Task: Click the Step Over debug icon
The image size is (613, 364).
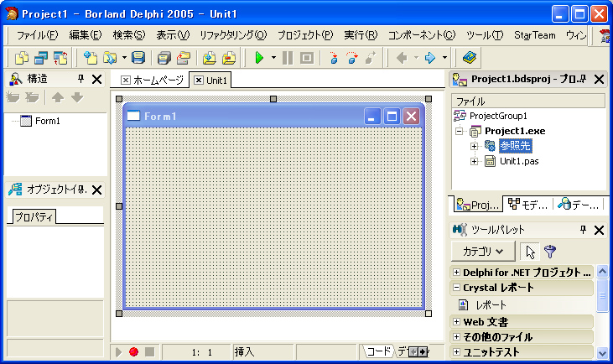Action: pyautogui.click(x=352, y=58)
